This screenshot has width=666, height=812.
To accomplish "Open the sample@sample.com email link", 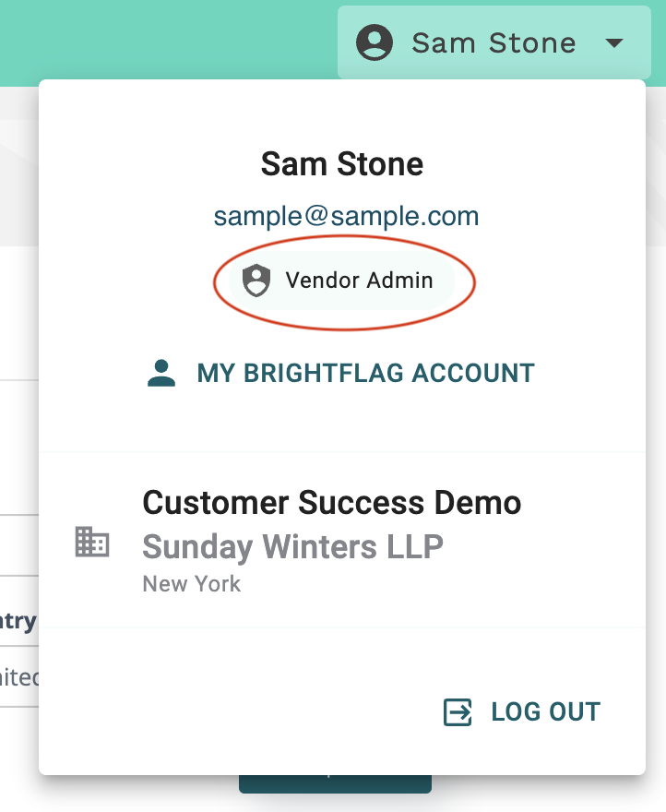I will pos(346,216).
